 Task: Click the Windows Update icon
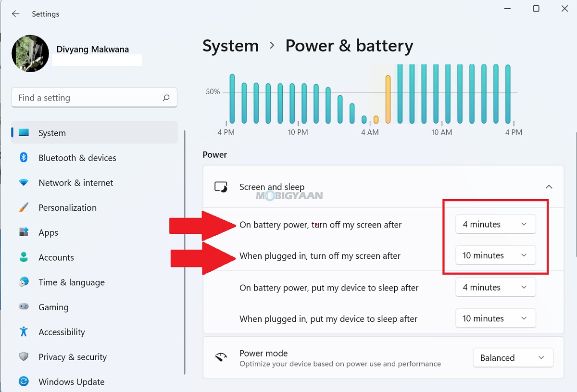click(23, 381)
